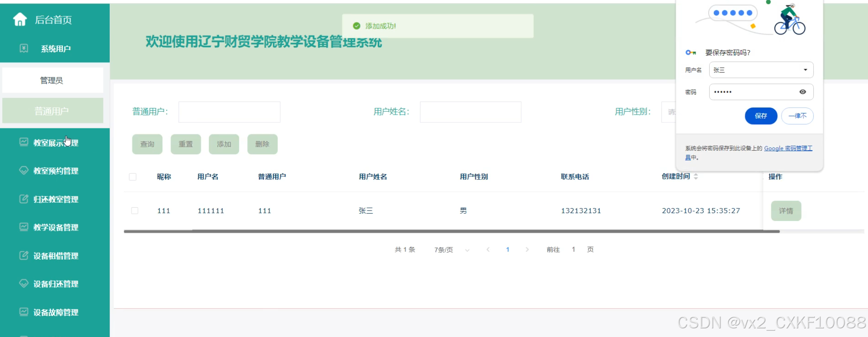This screenshot has height=337, width=868.
Task: Click the 系统用户 sidebar icon
Action: [x=24, y=48]
